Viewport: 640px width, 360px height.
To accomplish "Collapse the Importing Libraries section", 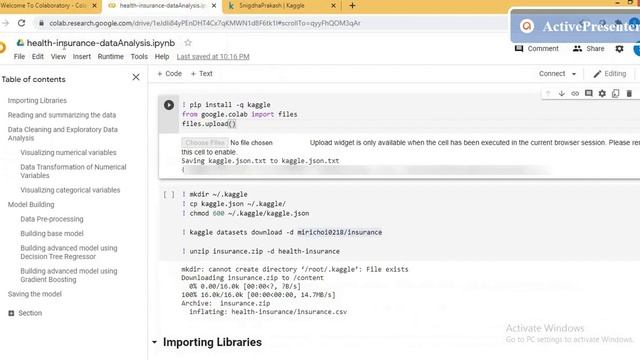I will point(154,342).
